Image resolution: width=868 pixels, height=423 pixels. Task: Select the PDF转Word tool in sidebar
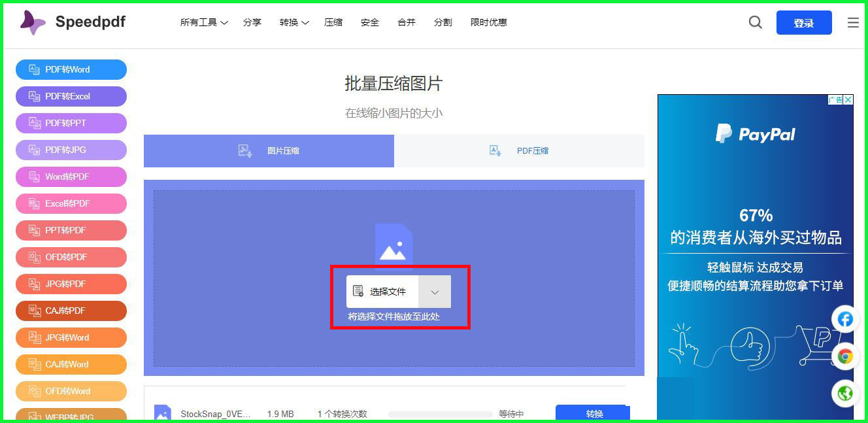[x=71, y=69]
